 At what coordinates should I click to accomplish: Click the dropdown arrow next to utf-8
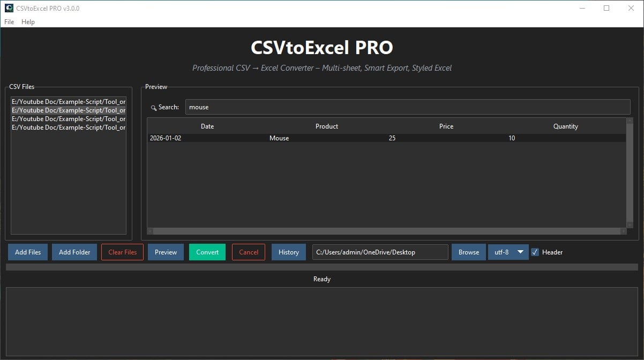click(519, 252)
